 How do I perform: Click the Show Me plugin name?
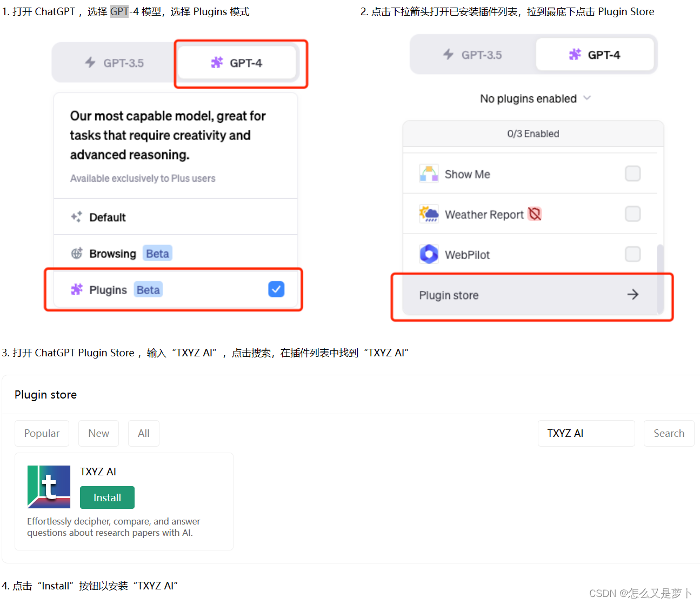click(x=467, y=174)
